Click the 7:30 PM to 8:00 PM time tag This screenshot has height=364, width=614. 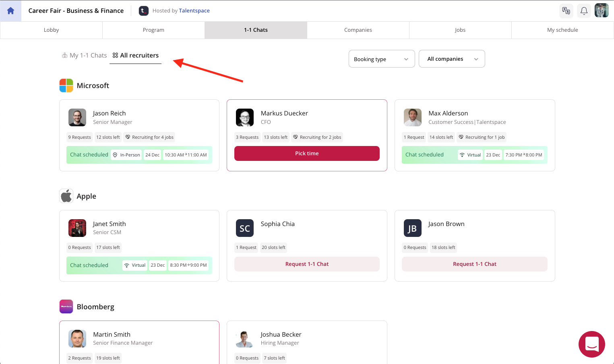pyautogui.click(x=524, y=155)
